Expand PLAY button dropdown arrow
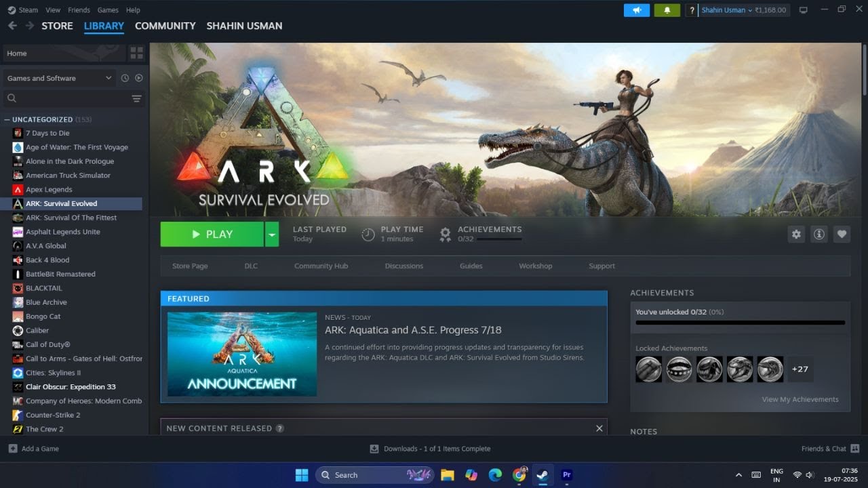Viewport: 868px width, 488px height. tap(272, 234)
